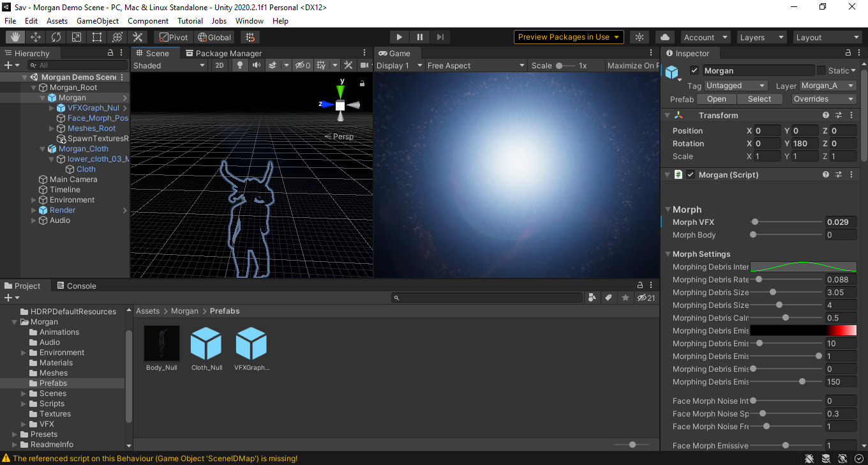Open the Component menu

tap(148, 21)
